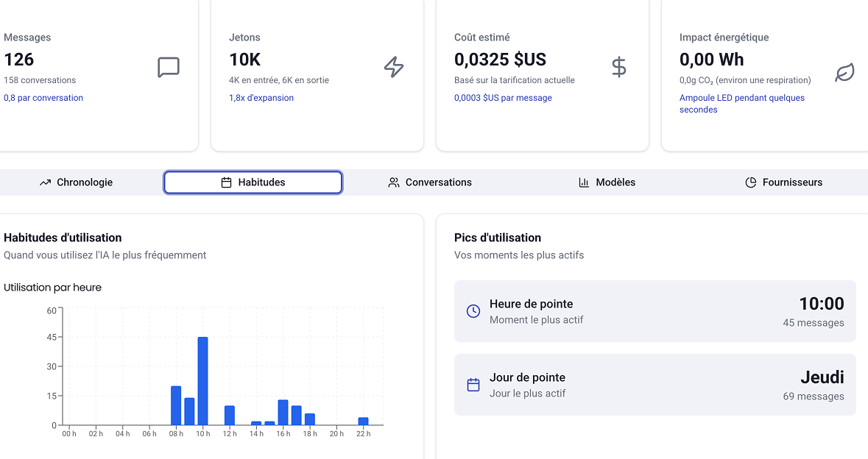Click the 1,8x d'expansion link
The image size is (868, 459).
pyautogui.click(x=263, y=96)
